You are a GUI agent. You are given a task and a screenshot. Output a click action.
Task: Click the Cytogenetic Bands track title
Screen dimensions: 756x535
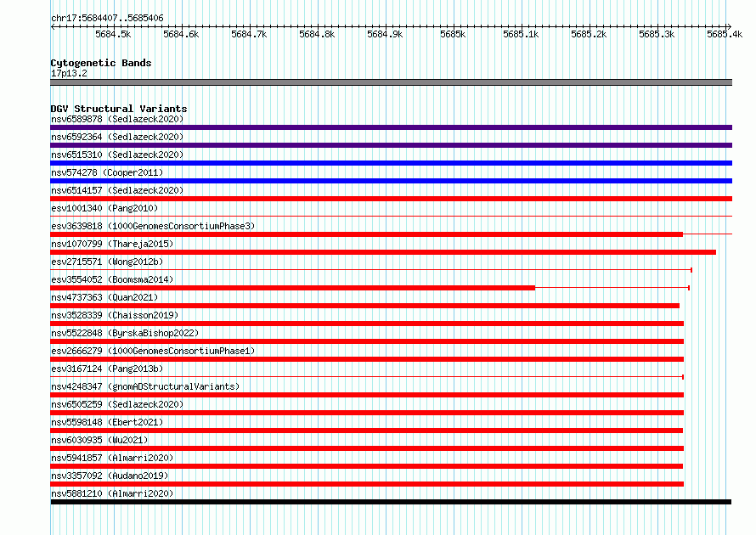[101, 63]
